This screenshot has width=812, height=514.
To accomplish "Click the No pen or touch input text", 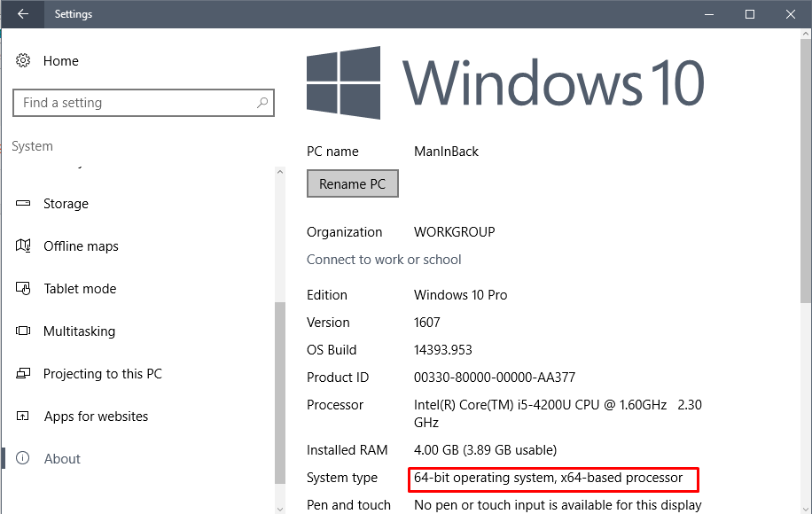I will [x=558, y=505].
